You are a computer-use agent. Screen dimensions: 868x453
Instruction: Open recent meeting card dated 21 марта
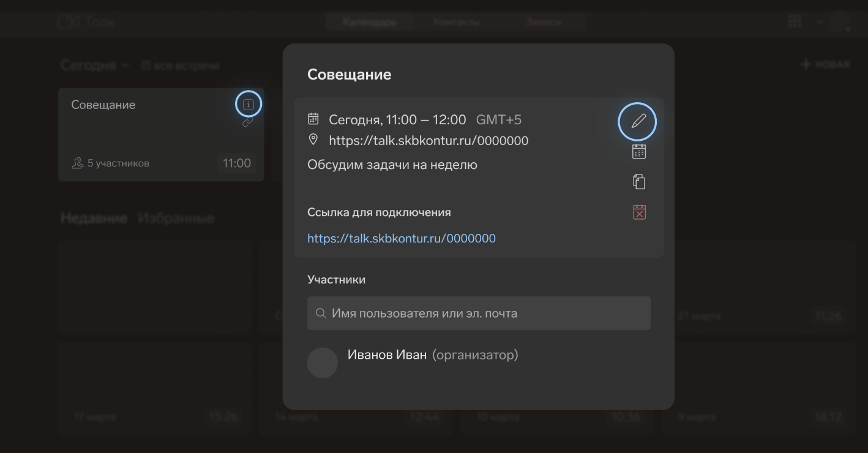tap(759, 288)
